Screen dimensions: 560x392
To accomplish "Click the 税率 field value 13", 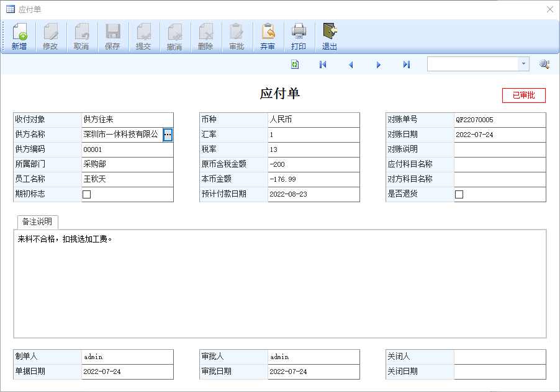I will [x=314, y=149].
